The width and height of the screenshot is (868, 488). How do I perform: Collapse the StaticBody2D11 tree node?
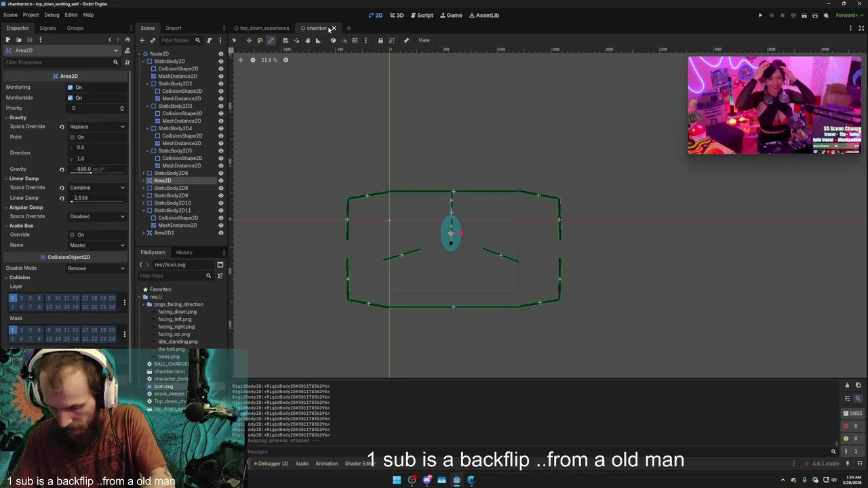(144, 210)
